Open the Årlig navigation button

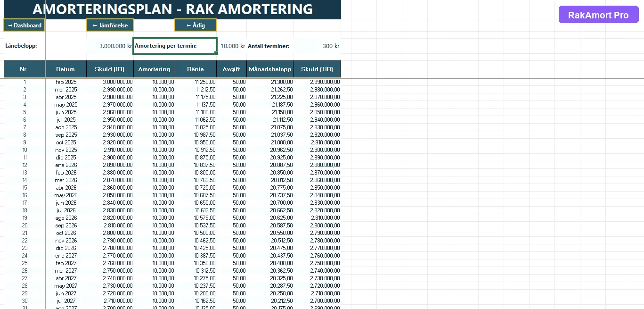click(x=196, y=25)
